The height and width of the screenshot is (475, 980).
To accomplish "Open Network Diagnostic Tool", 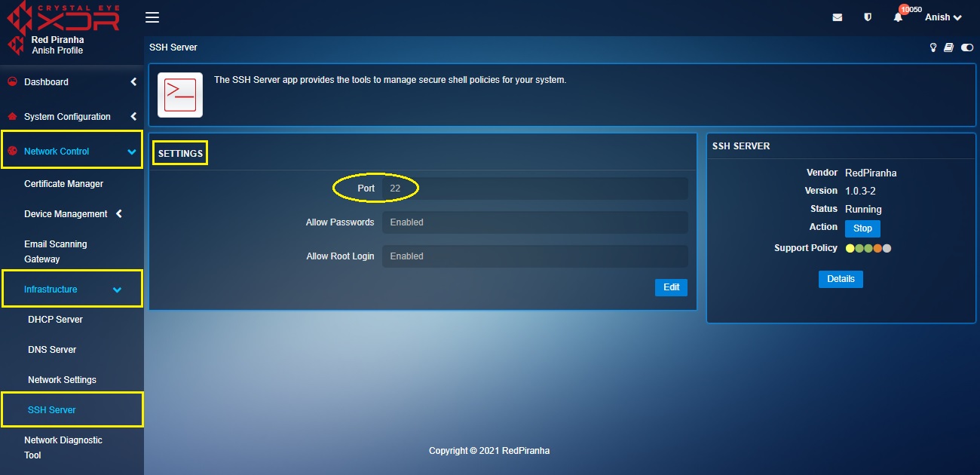I will click(x=63, y=448).
